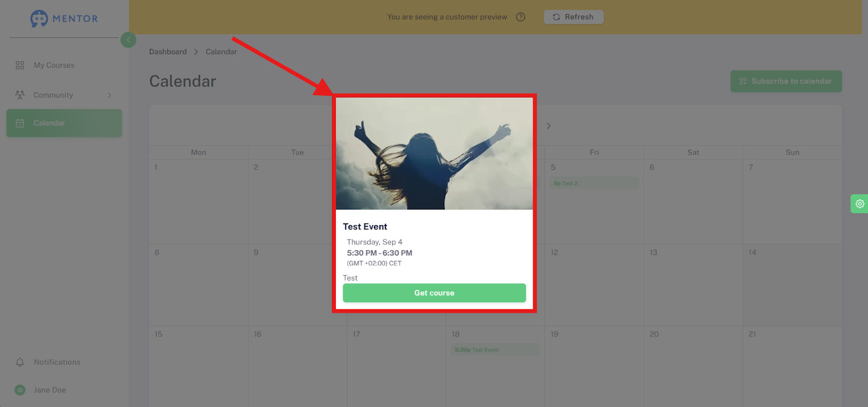
Task: Open the Calendar menu item
Action: coord(64,123)
